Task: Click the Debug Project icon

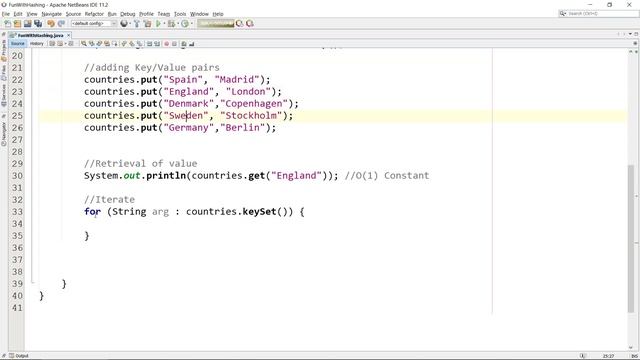Action: pos(171,24)
